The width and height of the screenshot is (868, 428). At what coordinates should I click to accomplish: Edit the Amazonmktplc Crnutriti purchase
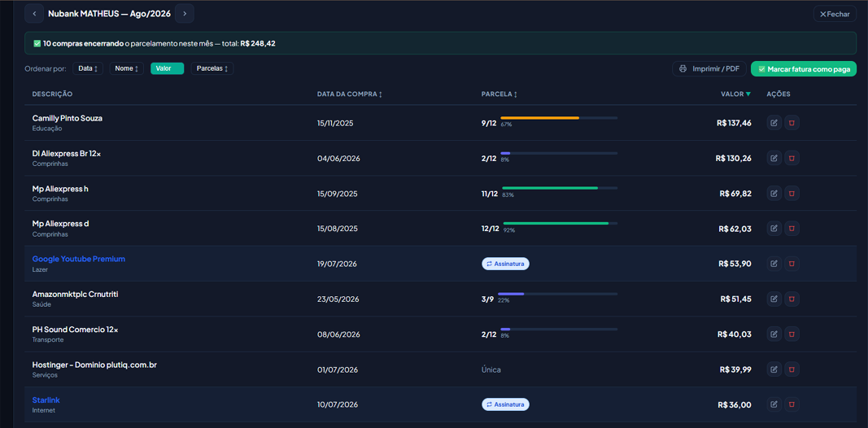pyautogui.click(x=774, y=299)
